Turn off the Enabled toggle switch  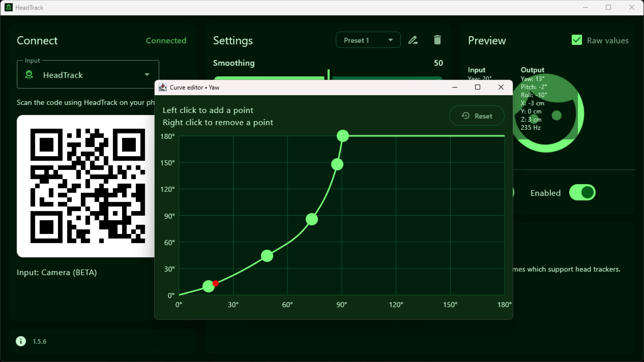point(582,192)
